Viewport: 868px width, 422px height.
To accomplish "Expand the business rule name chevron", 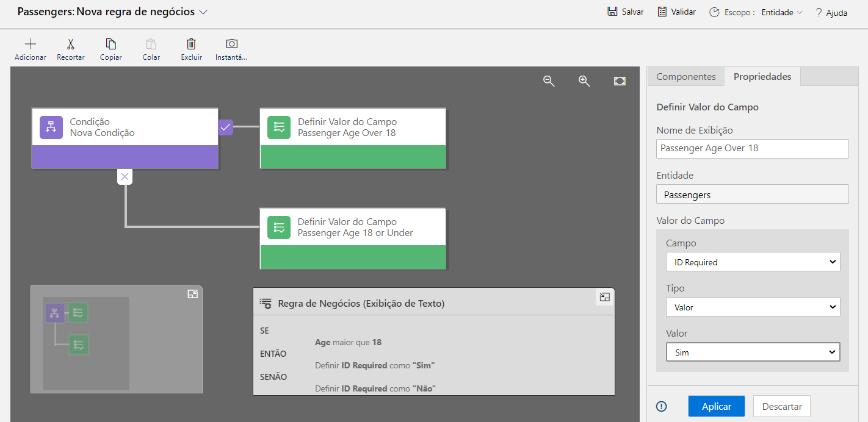I will click(203, 12).
